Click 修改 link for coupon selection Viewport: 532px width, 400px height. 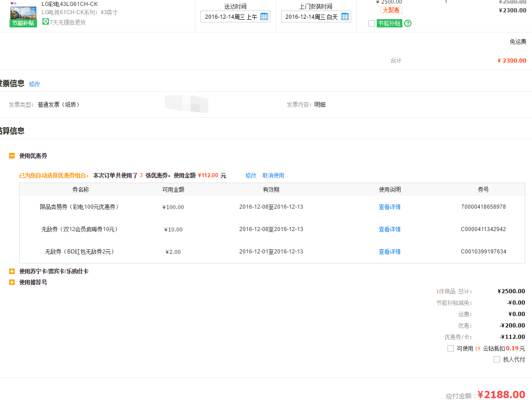[x=251, y=175]
